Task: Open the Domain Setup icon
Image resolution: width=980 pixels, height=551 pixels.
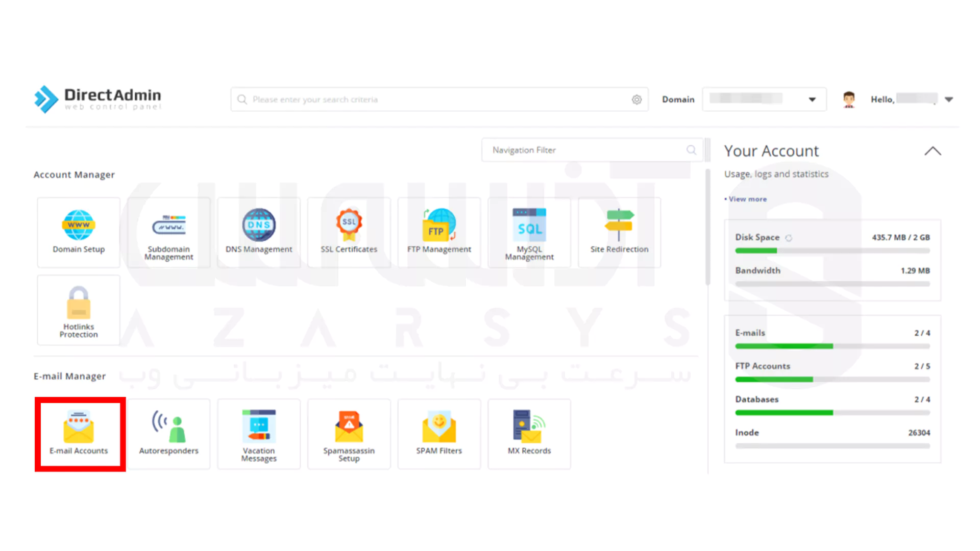Action: click(79, 226)
